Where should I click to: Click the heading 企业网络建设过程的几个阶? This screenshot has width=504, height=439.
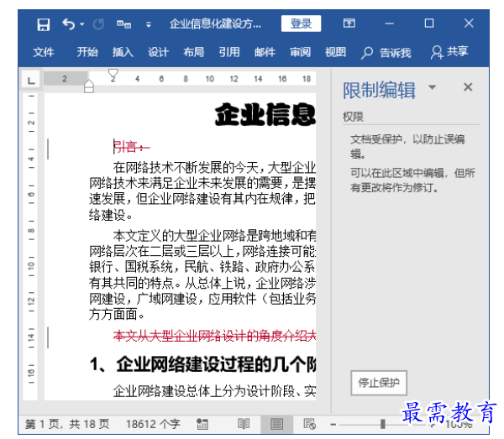216,364
